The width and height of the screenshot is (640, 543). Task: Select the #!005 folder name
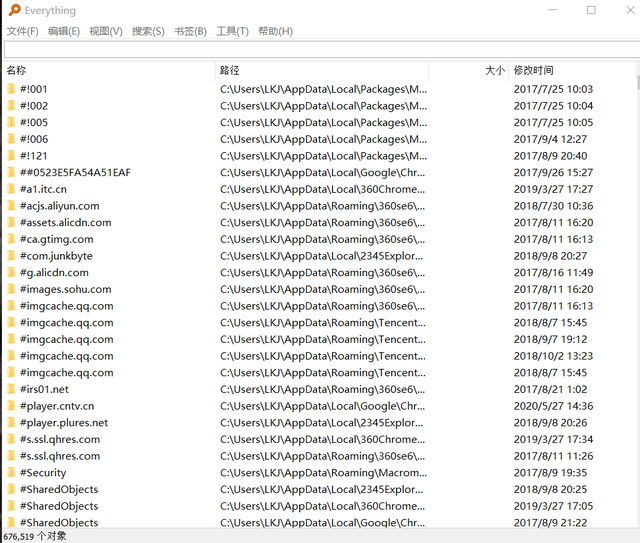point(34,122)
